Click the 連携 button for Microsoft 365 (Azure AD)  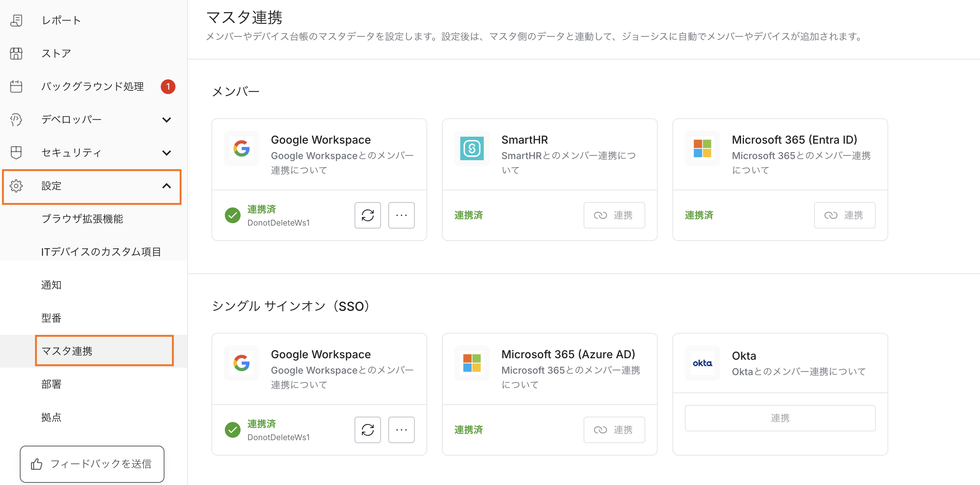[614, 430]
